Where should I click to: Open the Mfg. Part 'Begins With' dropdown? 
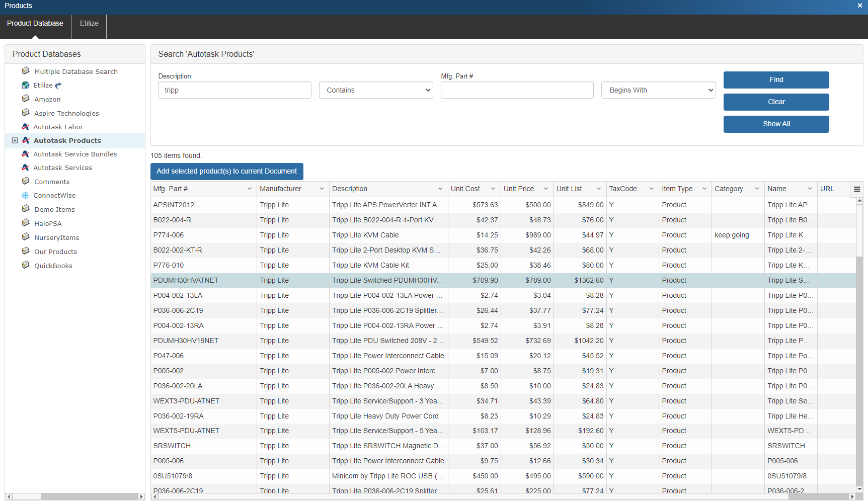pyautogui.click(x=658, y=91)
